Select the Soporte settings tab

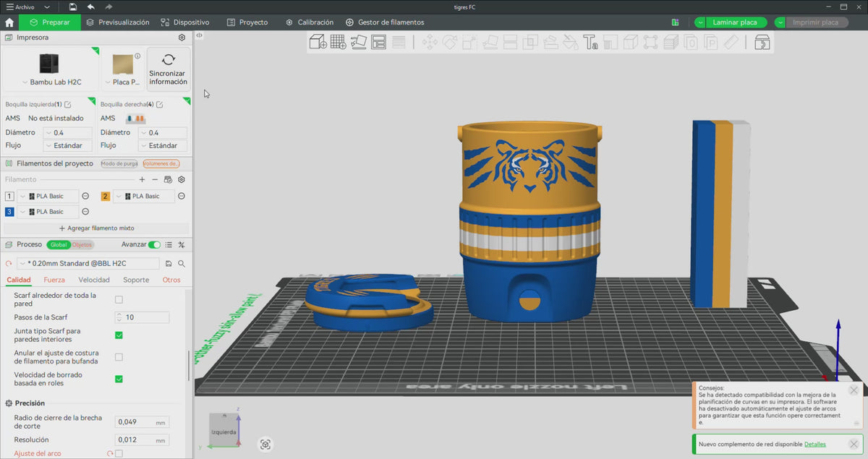136,280
